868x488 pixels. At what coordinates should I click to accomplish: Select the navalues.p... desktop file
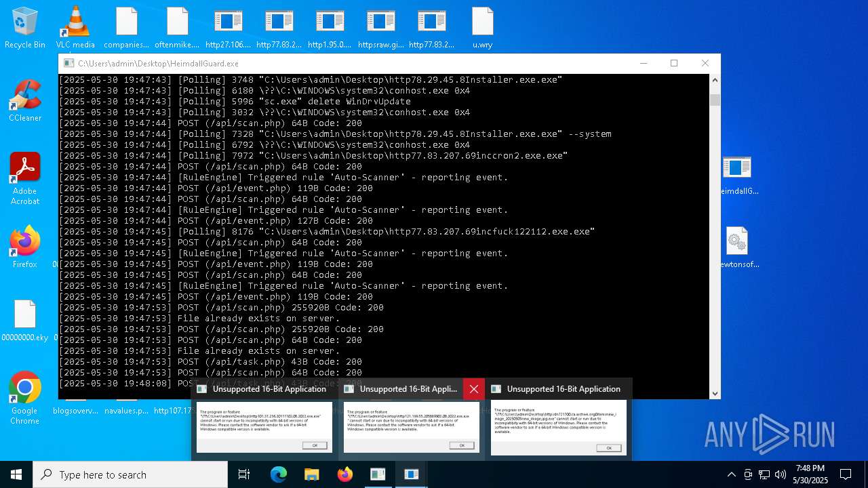pos(126,410)
